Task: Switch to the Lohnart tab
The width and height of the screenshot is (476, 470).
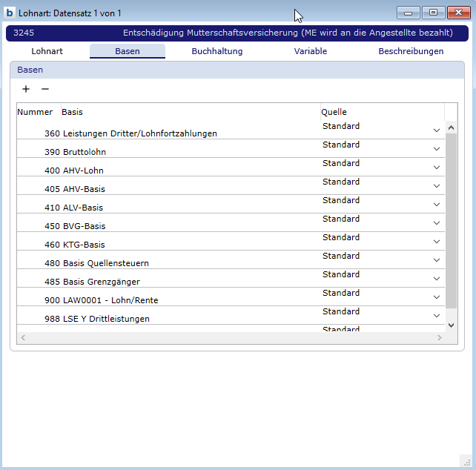Action: [x=47, y=51]
